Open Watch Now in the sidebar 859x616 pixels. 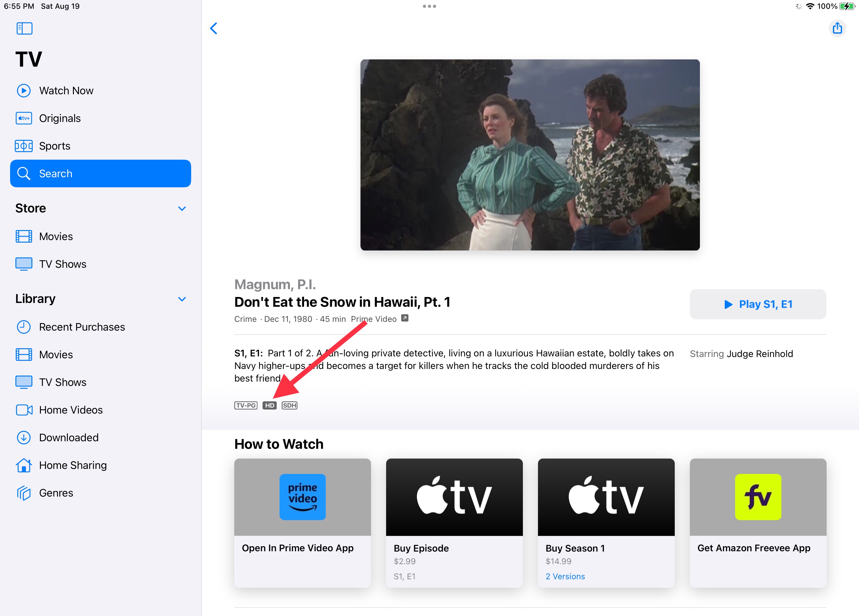click(66, 91)
